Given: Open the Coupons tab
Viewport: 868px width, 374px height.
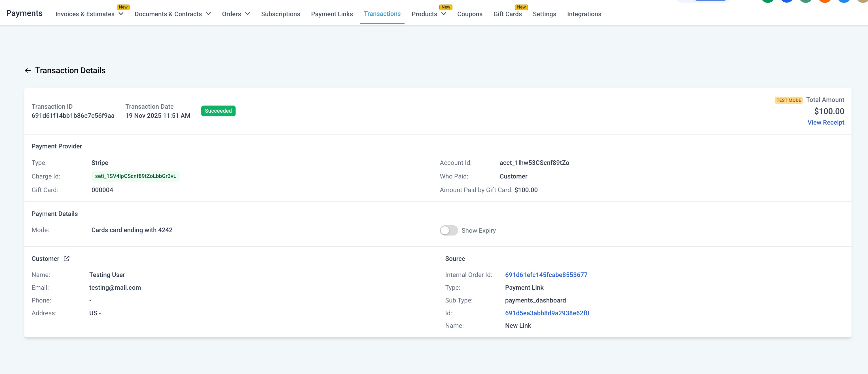Looking at the screenshot, I should click(469, 14).
